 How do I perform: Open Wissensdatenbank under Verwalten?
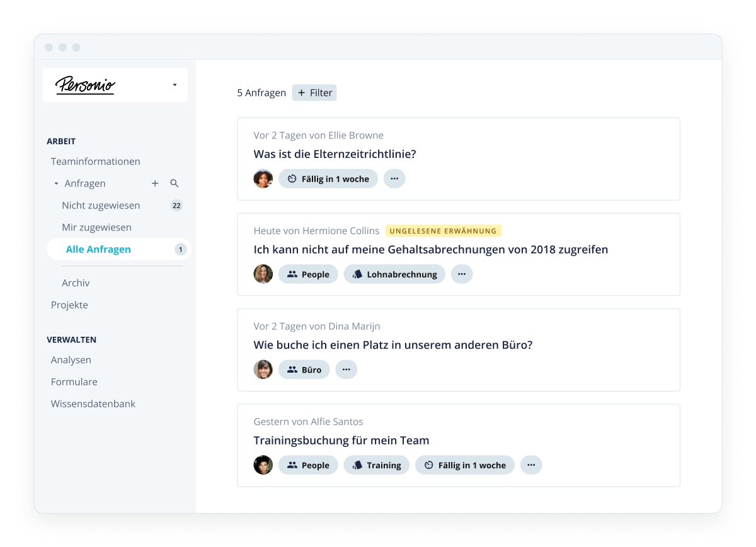coord(93,404)
